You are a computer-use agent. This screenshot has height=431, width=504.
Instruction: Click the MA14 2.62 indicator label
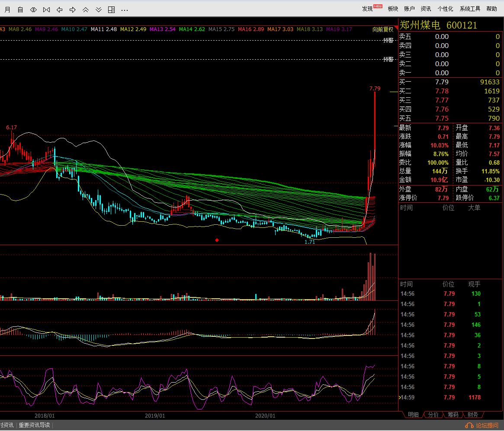[x=192, y=29]
